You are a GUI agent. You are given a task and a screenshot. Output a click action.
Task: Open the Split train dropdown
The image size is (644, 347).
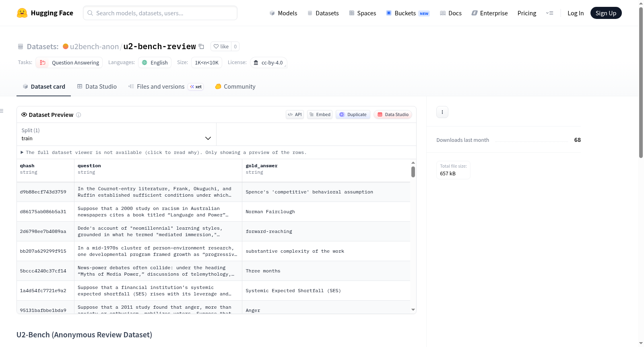tap(116, 134)
